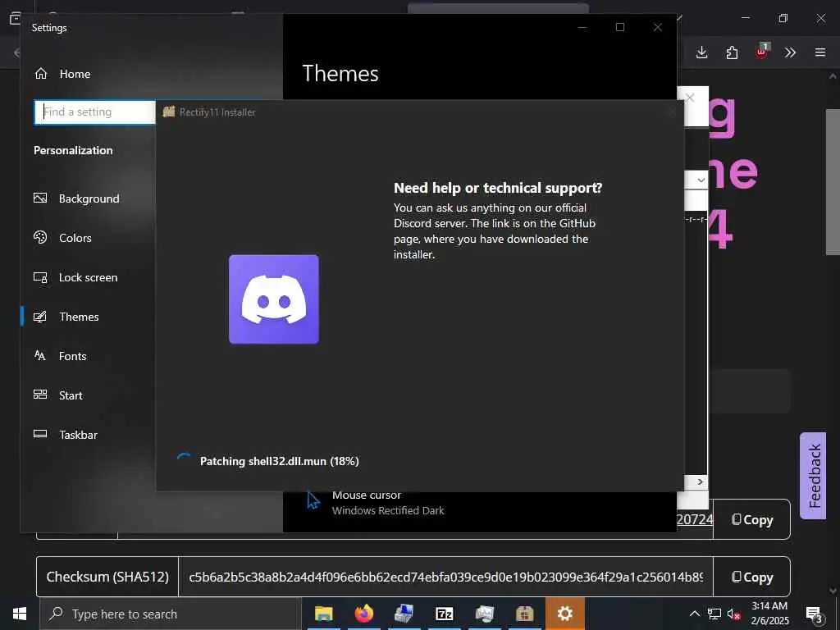Click the Rectify11 Installer title icon

click(169, 112)
